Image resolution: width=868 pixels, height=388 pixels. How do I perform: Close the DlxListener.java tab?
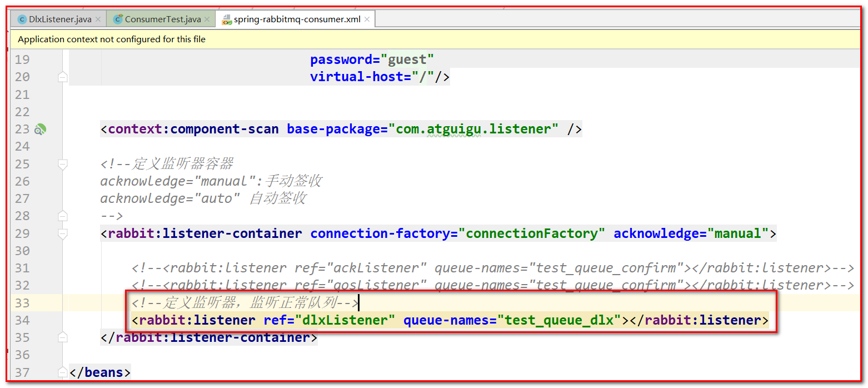(98, 19)
